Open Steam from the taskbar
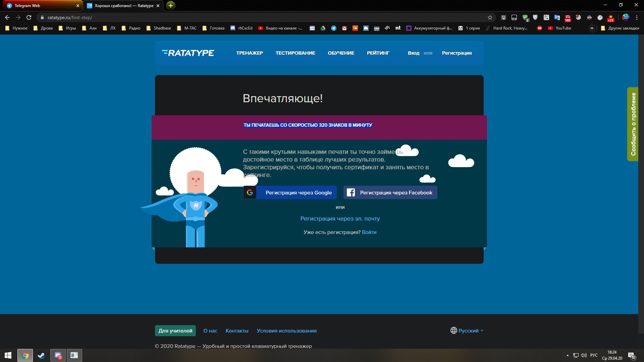This screenshot has width=644, height=362. pyautogui.click(x=41, y=355)
